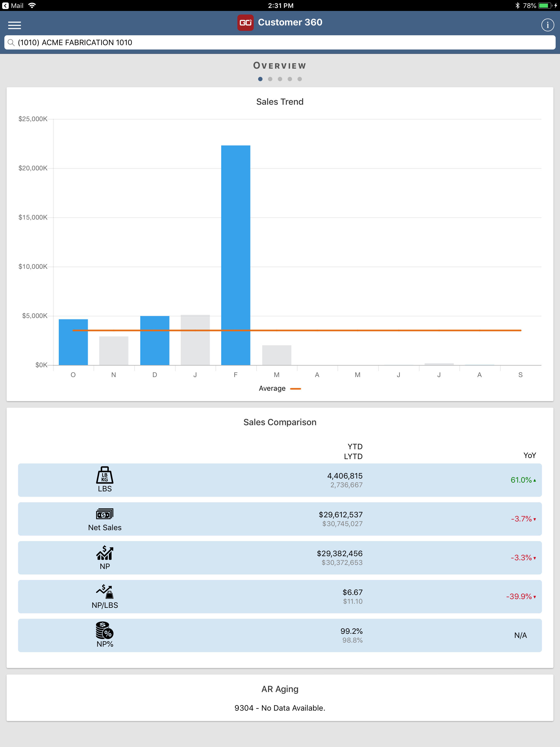Tap the $25,000K axis label
Screen dimensions: 560x747
(33, 119)
